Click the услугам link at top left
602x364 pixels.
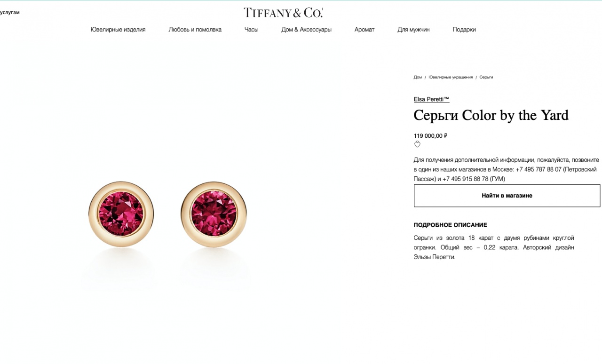pyautogui.click(x=9, y=12)
